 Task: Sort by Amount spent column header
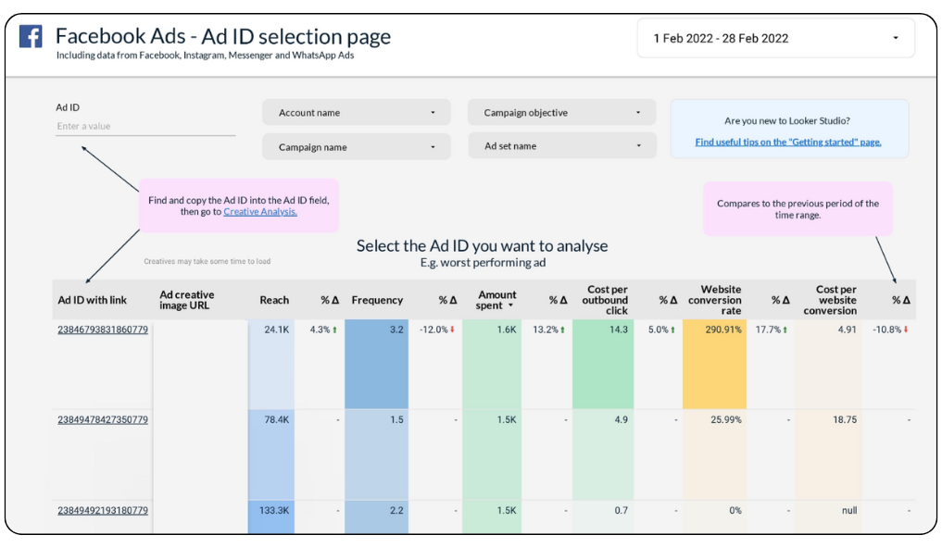[x=496, y=300]
